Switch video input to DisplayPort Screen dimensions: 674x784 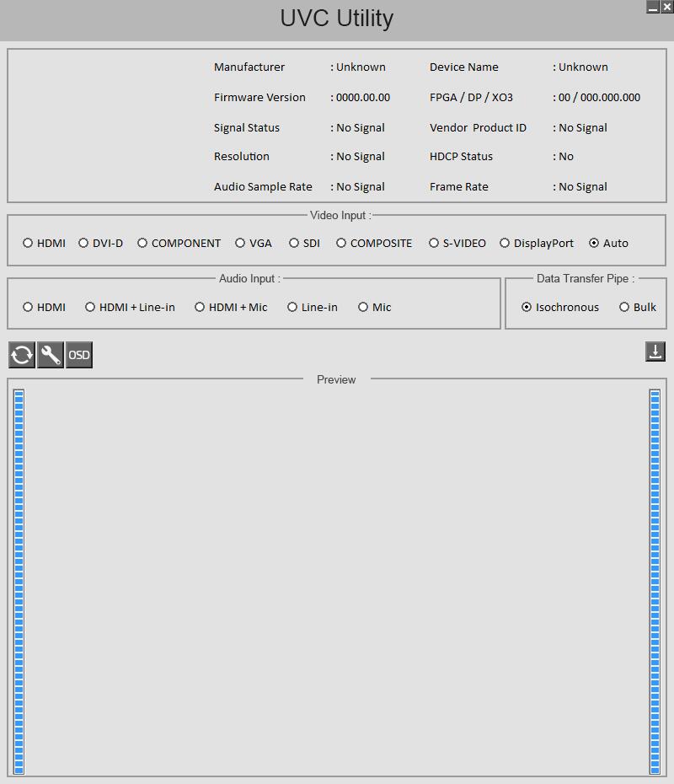pyautogui.click(x=537, y=243)
